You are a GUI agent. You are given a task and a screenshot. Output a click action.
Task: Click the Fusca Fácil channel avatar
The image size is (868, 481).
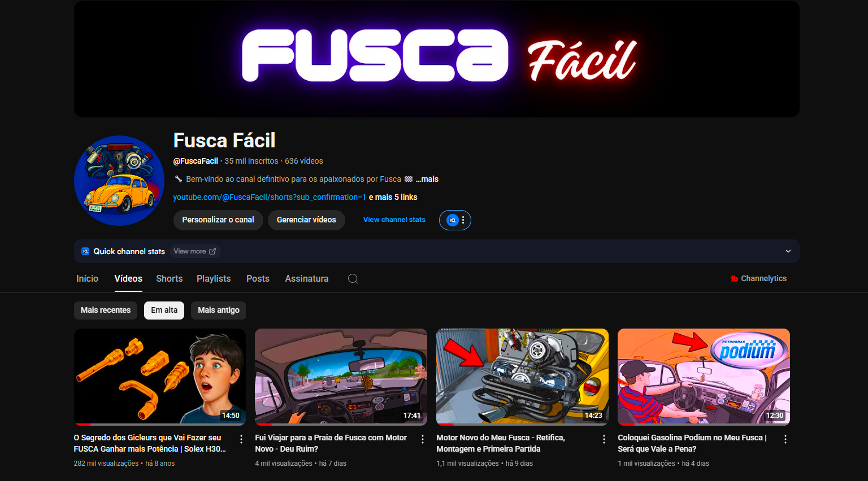tap(119, 181)
